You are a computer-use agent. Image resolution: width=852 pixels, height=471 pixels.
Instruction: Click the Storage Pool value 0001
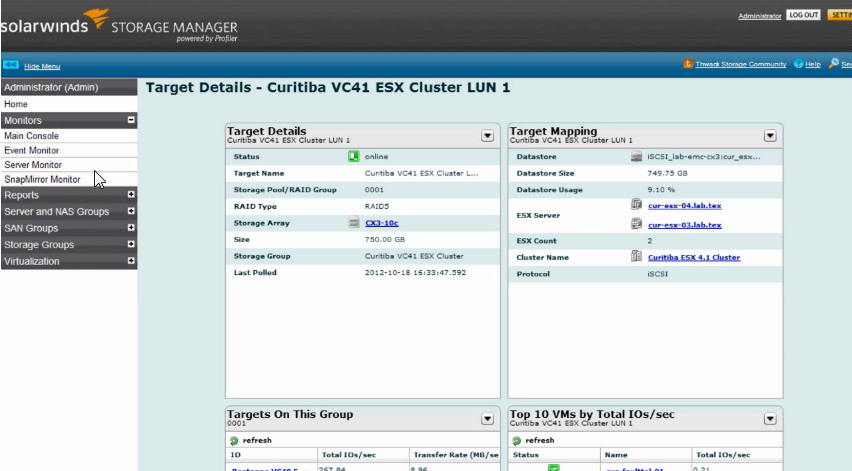coord(374,190)
